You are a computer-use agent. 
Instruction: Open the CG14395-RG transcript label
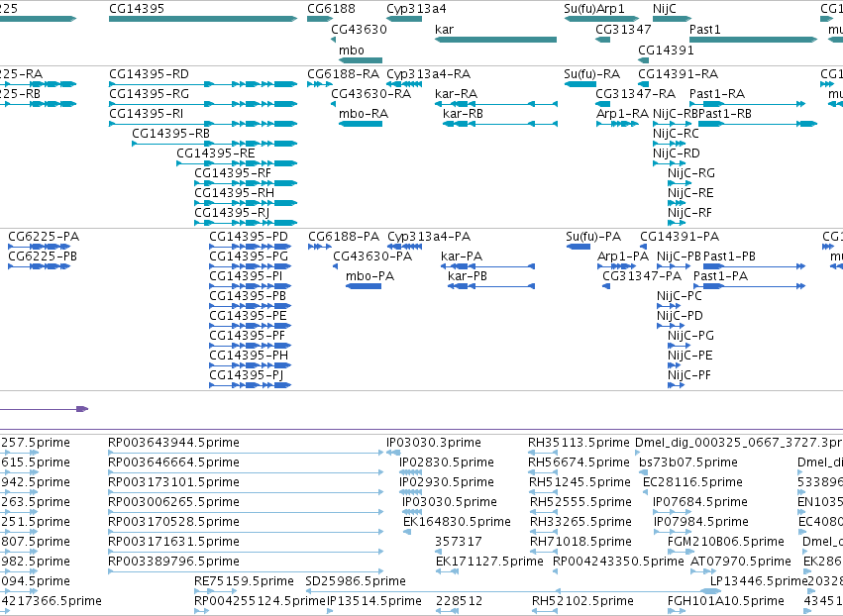pyautogui.click(x=149, y=93)
